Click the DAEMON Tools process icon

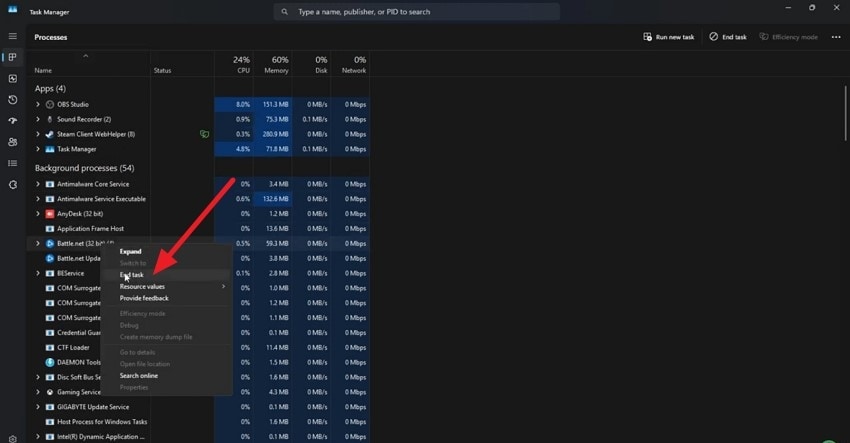(x=50, y=362)
